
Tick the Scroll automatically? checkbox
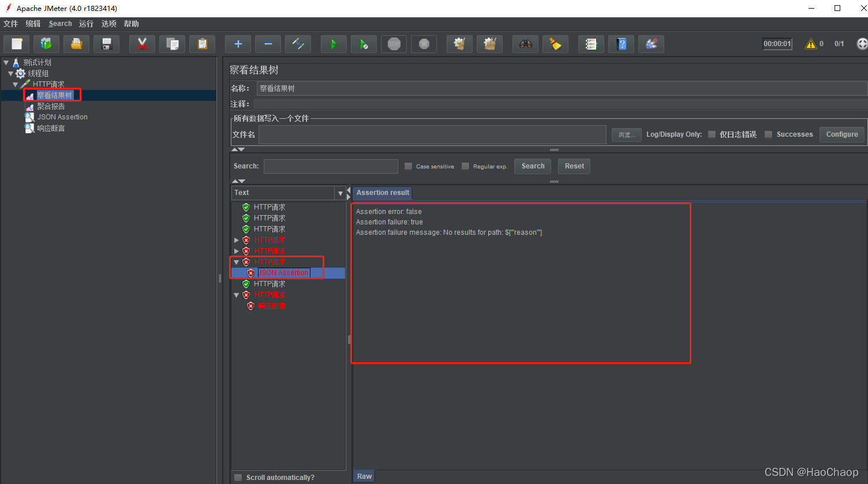[238, 477]
